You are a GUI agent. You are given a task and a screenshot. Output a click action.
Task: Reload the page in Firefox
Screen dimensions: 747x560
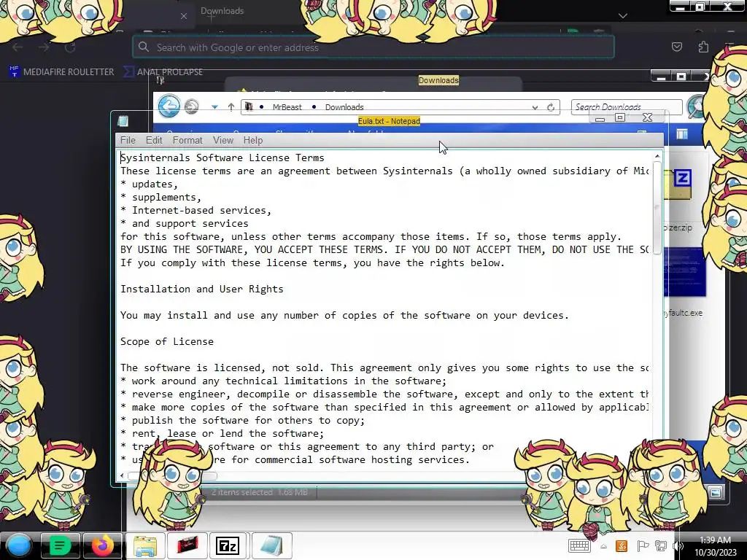[71, 47]
